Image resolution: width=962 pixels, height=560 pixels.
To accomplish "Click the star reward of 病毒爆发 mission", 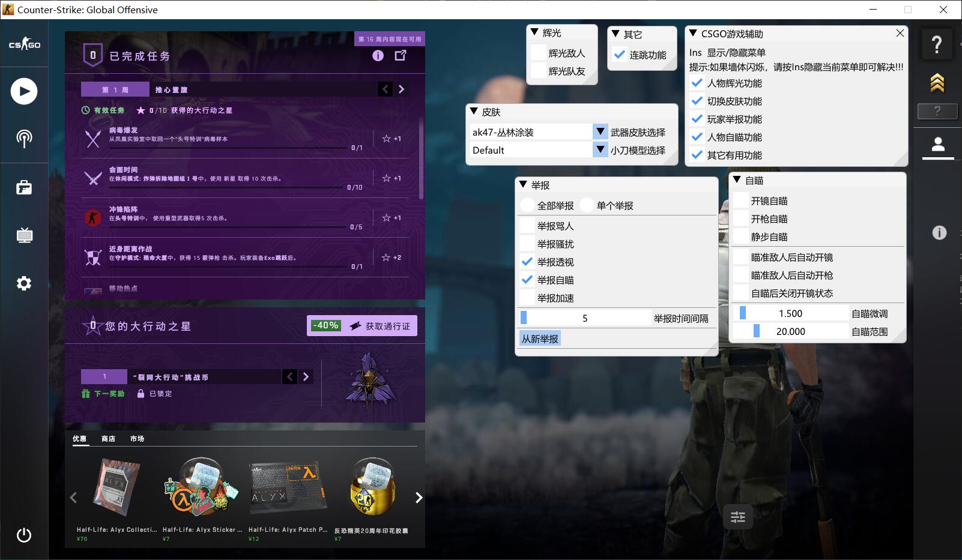I will (x=392, y=139).
